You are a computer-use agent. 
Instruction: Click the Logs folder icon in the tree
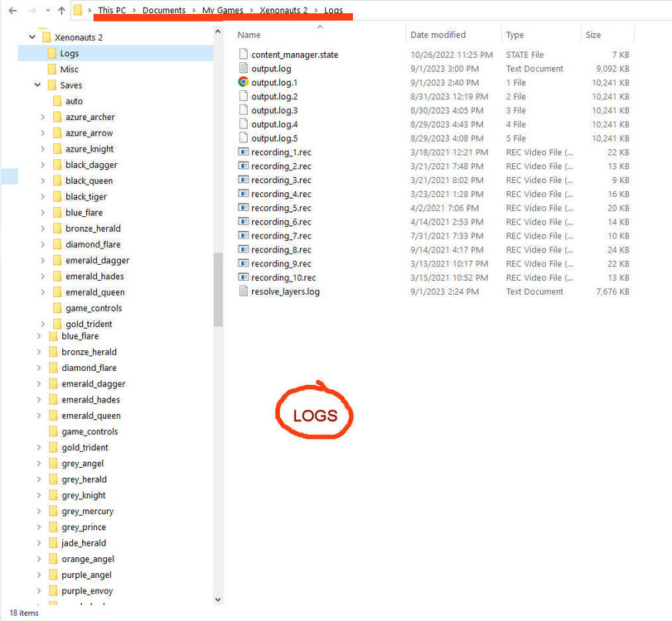click(52, 53)
